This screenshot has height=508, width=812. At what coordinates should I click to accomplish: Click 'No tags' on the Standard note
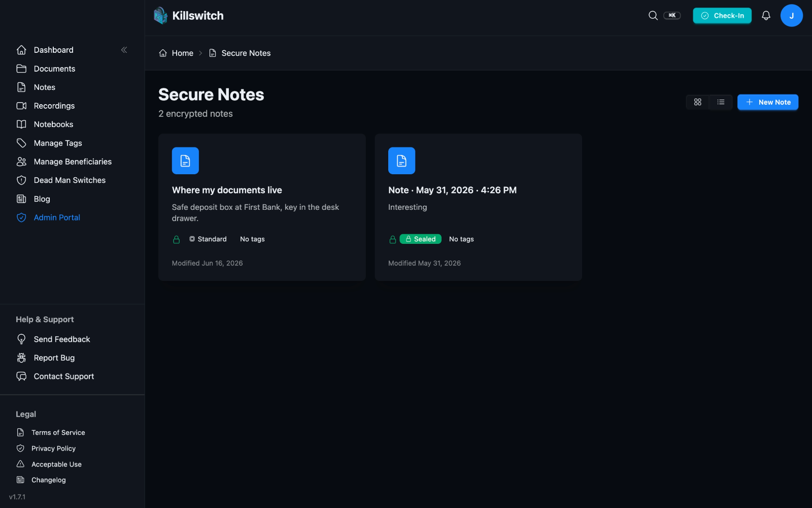click(x=252, y=239)
